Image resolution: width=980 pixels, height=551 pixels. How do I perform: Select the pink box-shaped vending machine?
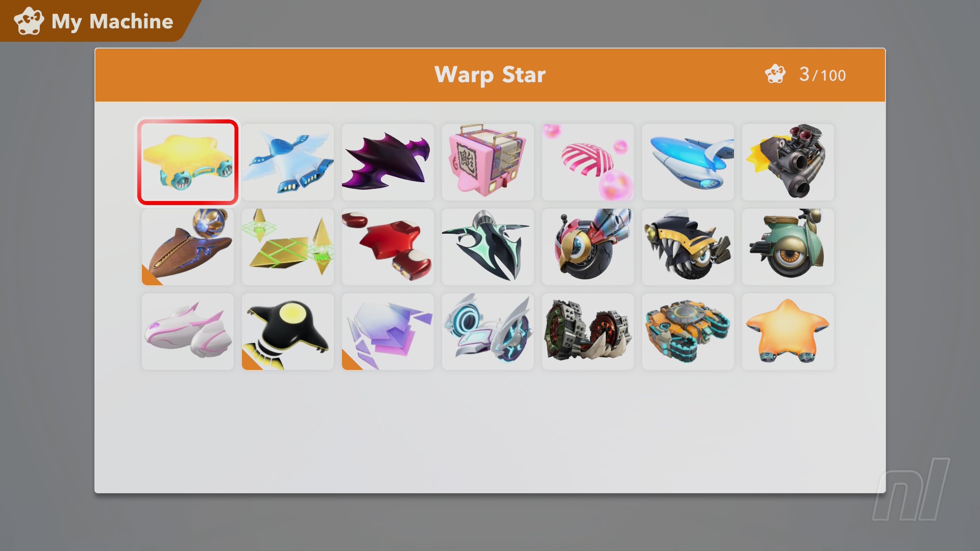[487, 162]
